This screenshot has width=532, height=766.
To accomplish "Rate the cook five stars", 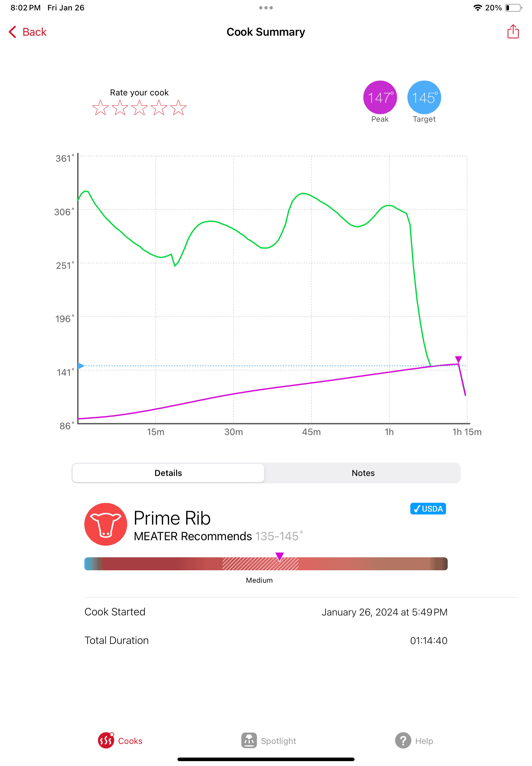I will (178, 108).
